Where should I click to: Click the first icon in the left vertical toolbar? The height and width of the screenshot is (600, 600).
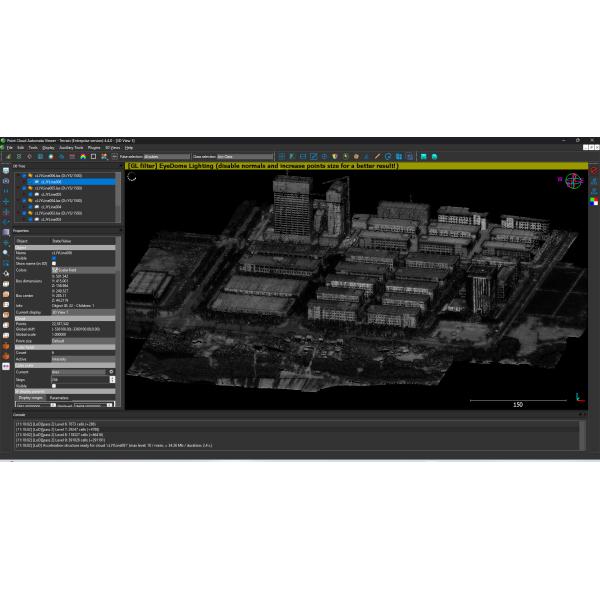5,170
